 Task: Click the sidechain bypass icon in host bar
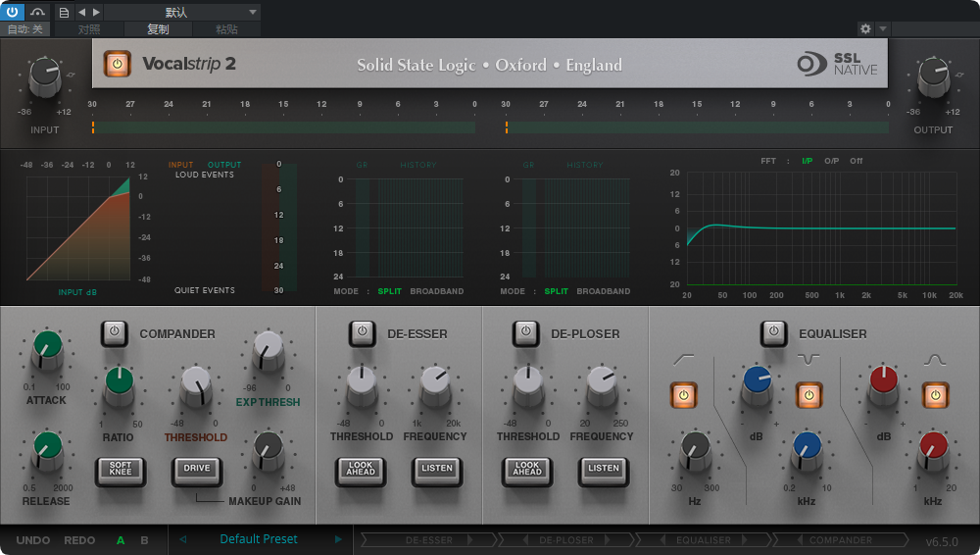click(x=37, y=12)
